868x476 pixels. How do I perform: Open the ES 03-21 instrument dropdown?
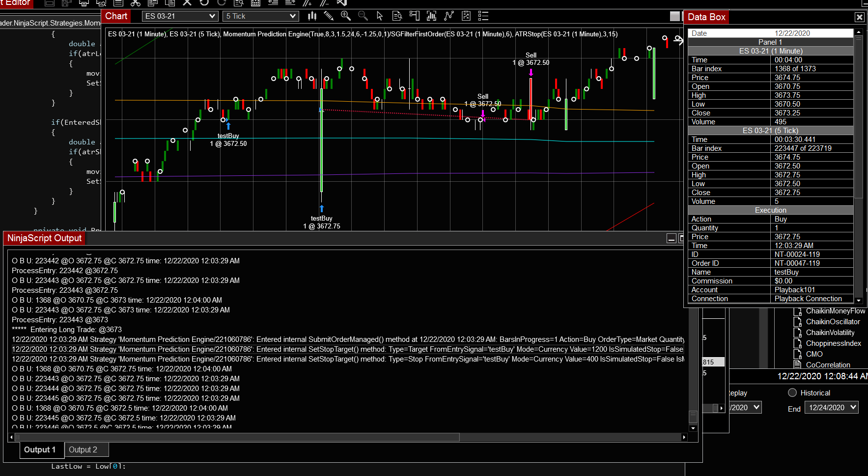click(x=180, y=16)
